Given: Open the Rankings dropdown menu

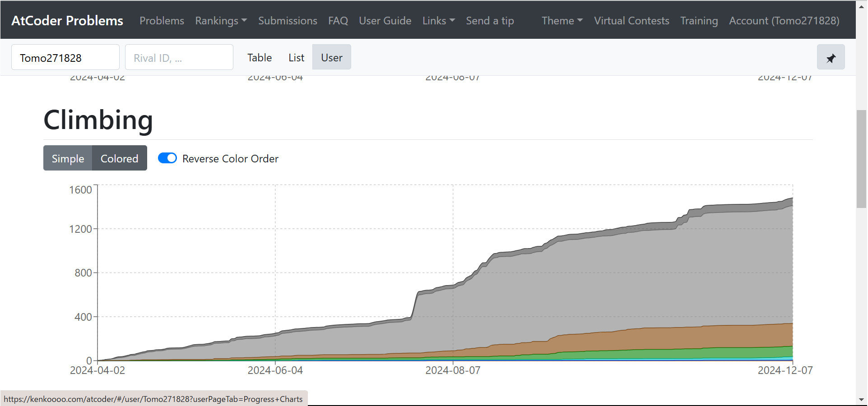Looking at the screenshot, I should click(x=221, y=21).
